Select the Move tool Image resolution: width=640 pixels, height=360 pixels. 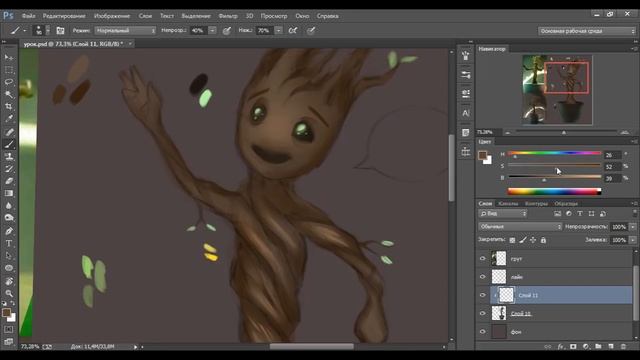pyautogui.click(x=9, y=58)
